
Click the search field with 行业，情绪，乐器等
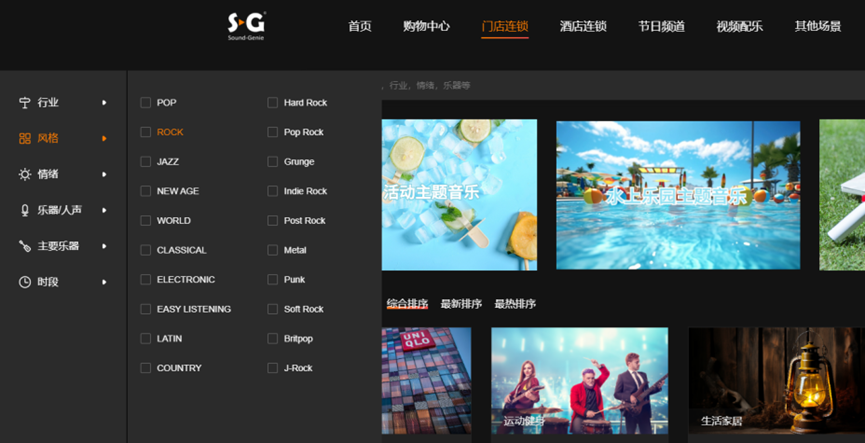623,86
